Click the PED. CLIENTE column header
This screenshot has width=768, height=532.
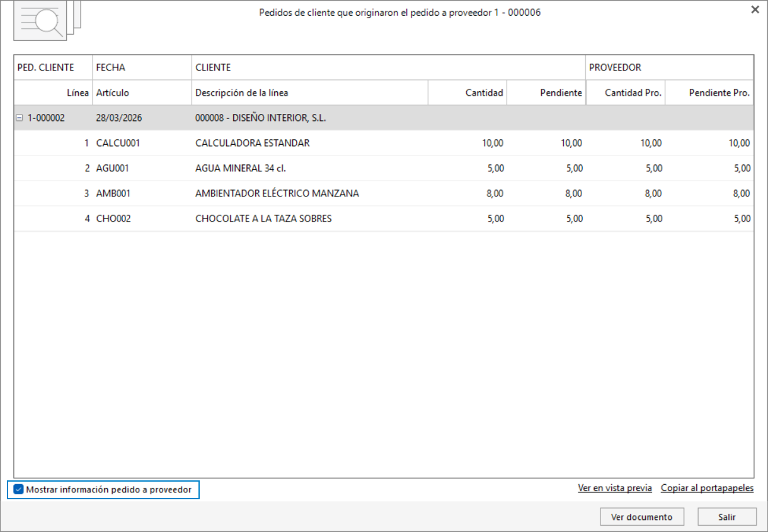[x=54, y=67]
